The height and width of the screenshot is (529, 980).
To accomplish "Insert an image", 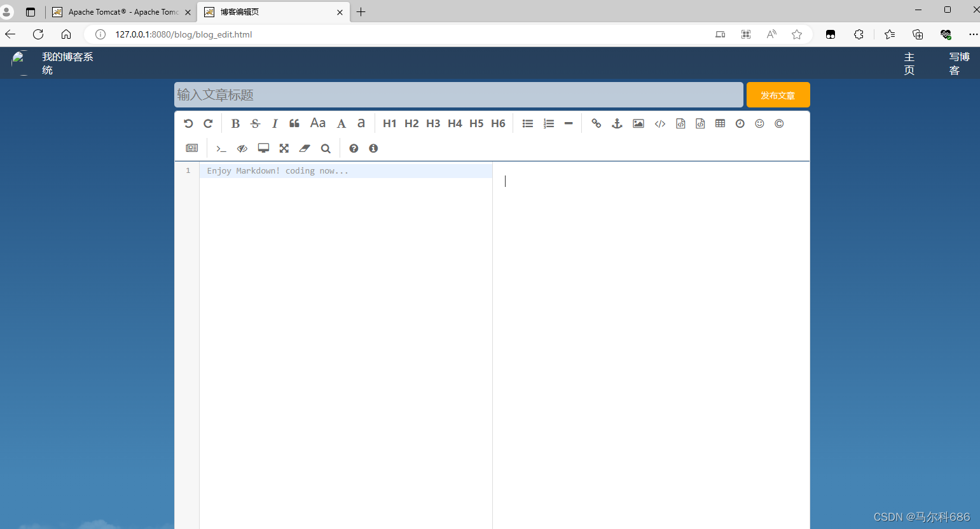I will [x=638, y=123].
